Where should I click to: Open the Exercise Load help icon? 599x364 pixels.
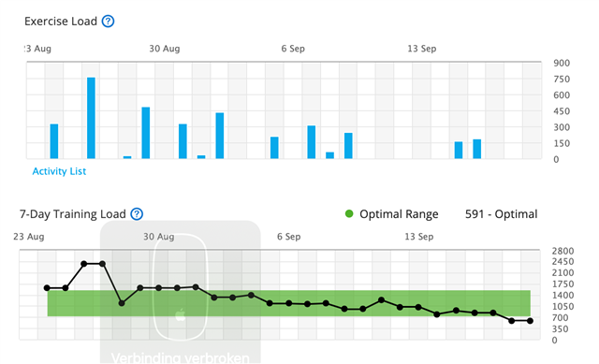[109, 21]
